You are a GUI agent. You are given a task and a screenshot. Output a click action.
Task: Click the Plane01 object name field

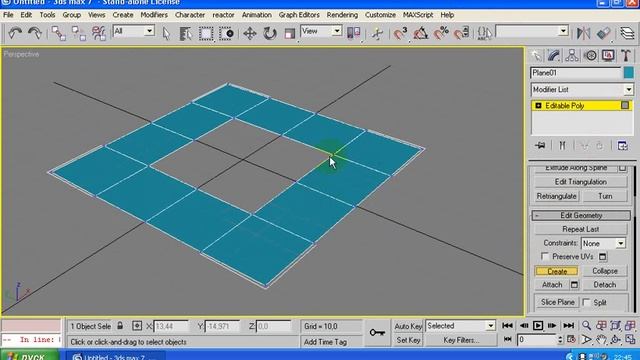576,73
